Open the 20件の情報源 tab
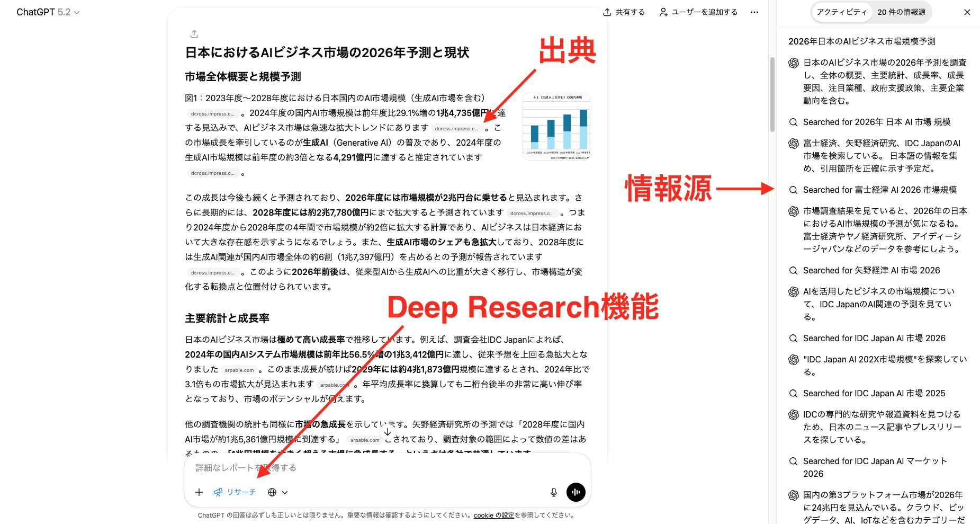The width and height of the screenshot is (980, 524). click(x=902, y=12)
